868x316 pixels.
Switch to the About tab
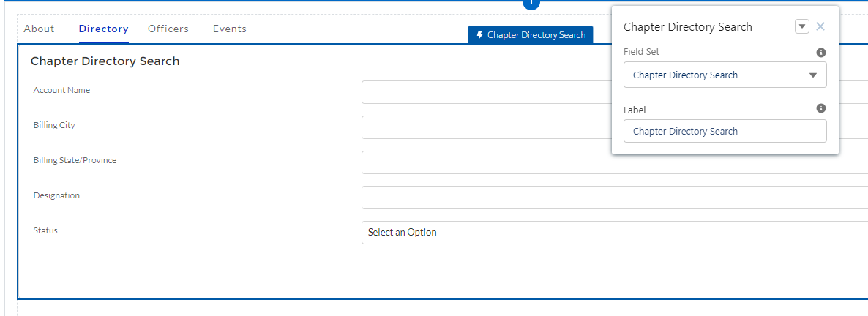(39, 29)
